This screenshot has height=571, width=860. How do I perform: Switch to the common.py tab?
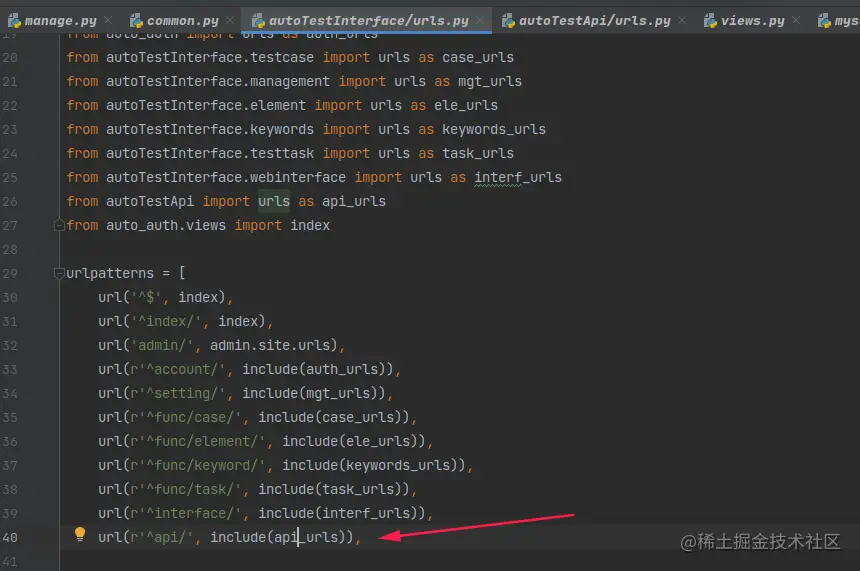tap(183, 21)
